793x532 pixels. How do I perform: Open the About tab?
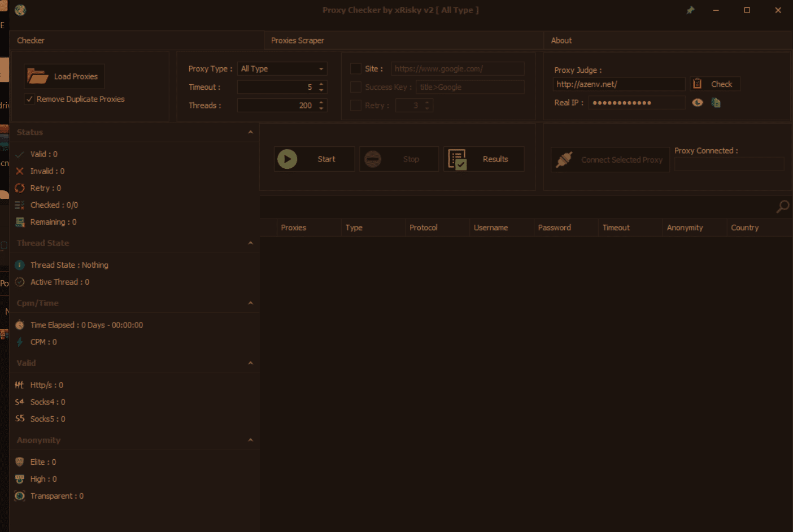[x=561, y=41]
